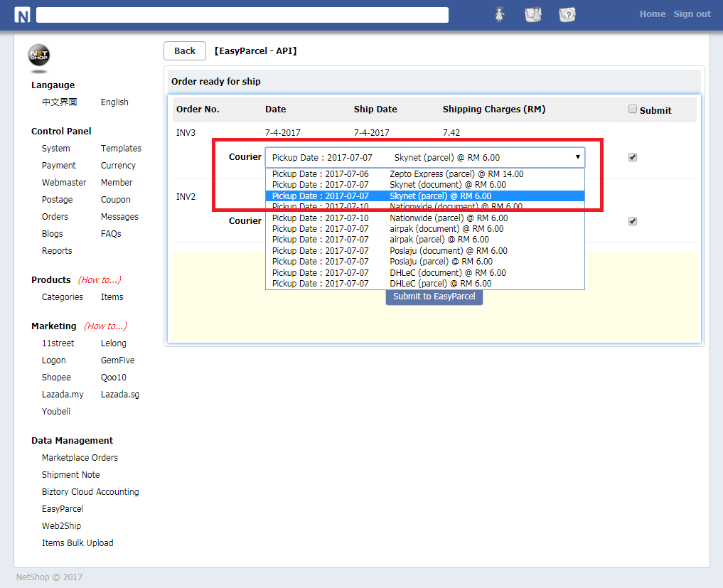Select Poslaju (document) @ RM 6.00 option
723x588 pixels.
pyautogui.click(x=424, y=251)
